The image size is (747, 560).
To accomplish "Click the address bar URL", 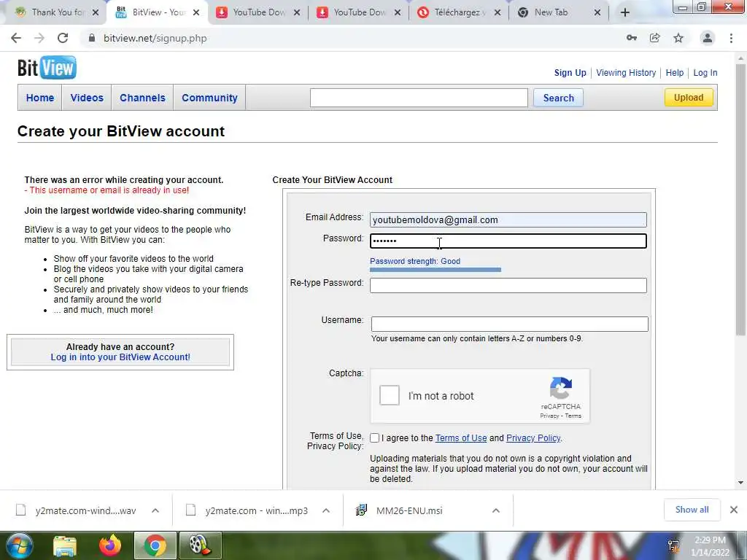I will point(155,38).
